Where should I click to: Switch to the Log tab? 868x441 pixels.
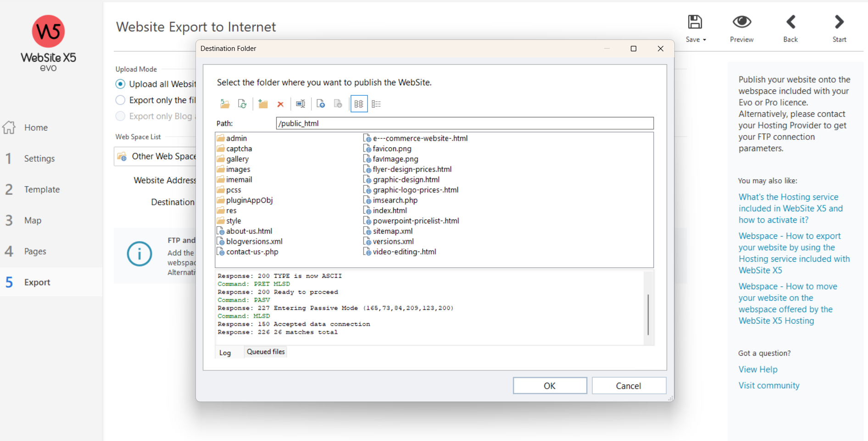225,353
